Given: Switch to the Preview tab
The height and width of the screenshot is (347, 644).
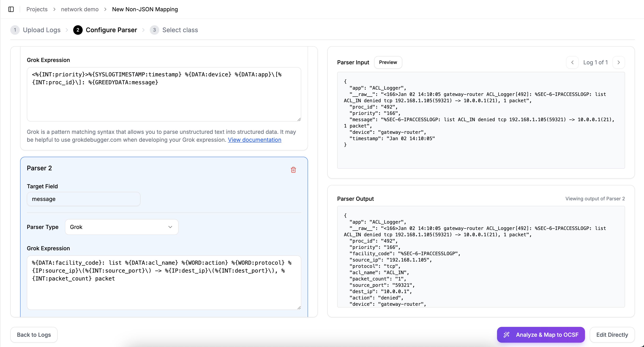Looking at the screenshot, I should tap(388, 62).
